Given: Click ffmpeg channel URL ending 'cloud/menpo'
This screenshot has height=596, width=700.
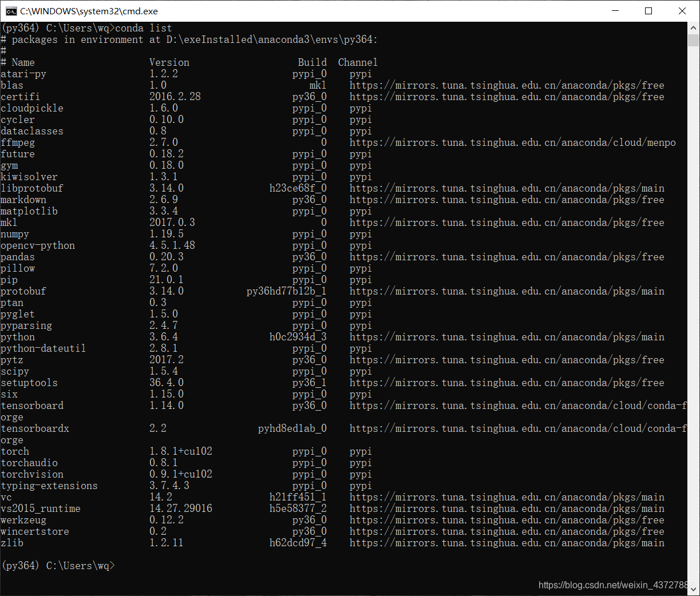Looking at the screenshot, I should pos(513,142).
